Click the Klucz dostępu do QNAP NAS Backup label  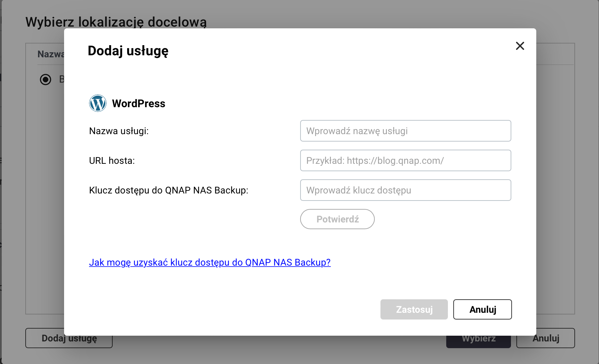coord(168,190)
